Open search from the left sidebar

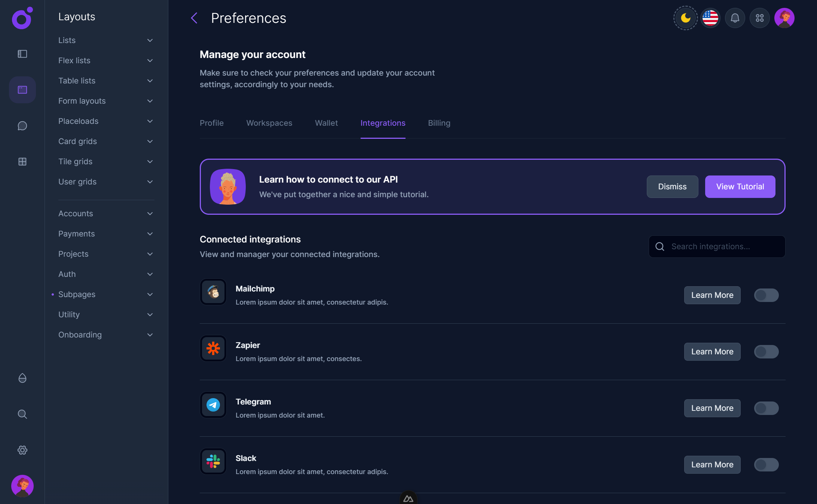coord(22,414)
